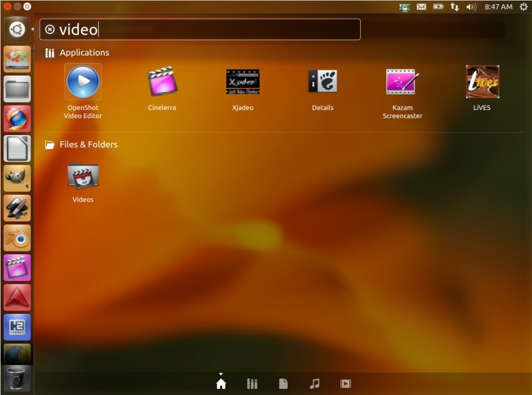The height and width of the screenshot is (395, 532).
Task: Launch Blender from the launcher
Action: [17, 238]
